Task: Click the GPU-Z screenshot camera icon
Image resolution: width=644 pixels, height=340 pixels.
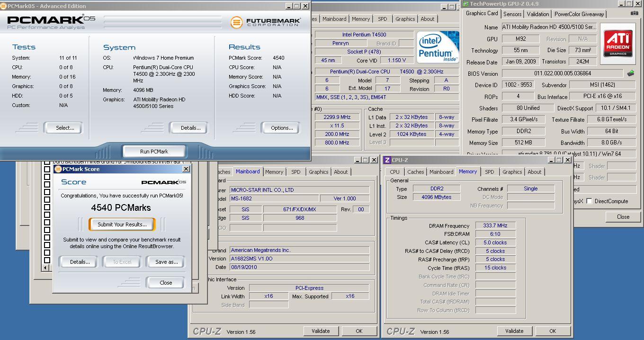Action: click(634, 14)
